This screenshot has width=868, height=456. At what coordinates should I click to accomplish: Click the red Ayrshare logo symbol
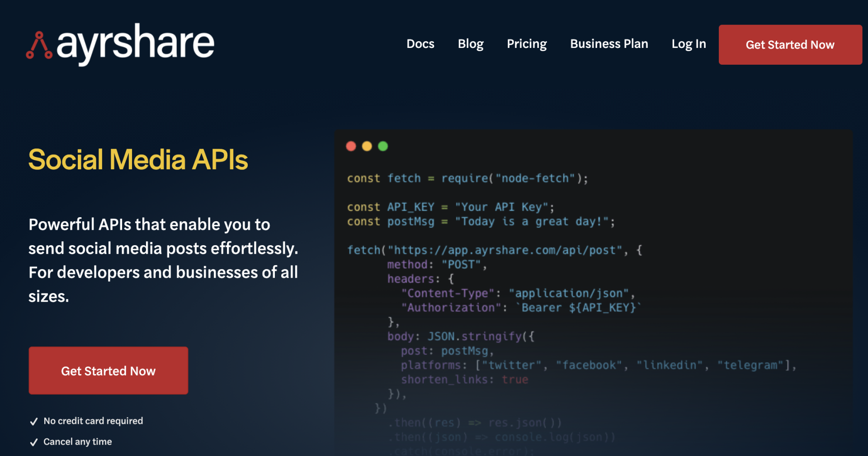click(x=39, y=46)
